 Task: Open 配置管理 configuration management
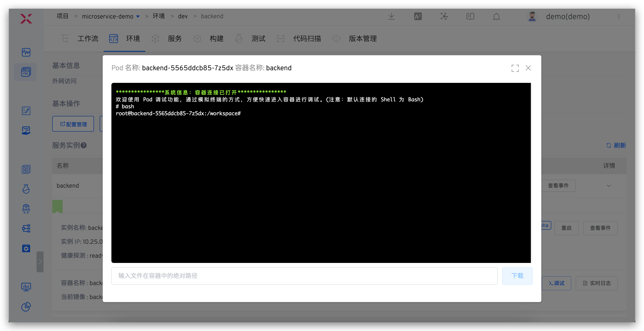click(73, 124)
